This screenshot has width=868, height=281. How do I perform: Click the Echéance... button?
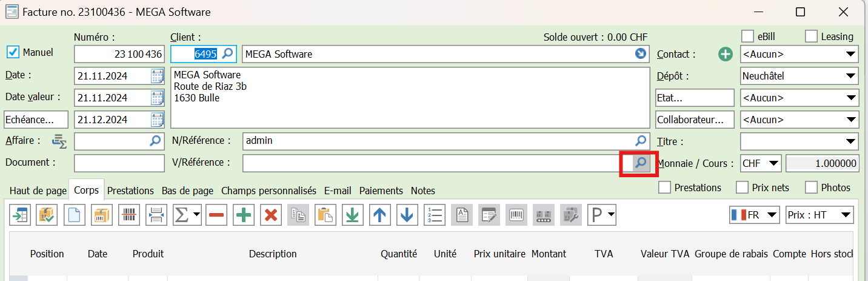(35, 120)
